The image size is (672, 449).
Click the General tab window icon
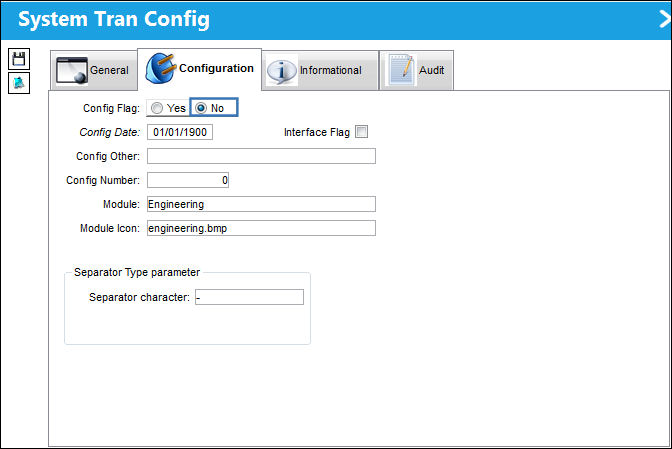coord(72,71)
